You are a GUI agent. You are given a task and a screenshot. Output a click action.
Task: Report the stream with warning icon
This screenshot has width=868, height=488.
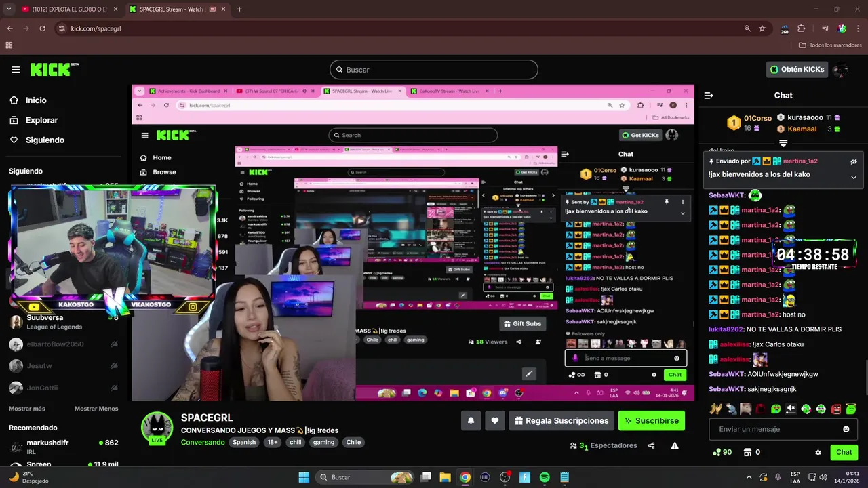[675, 445]
